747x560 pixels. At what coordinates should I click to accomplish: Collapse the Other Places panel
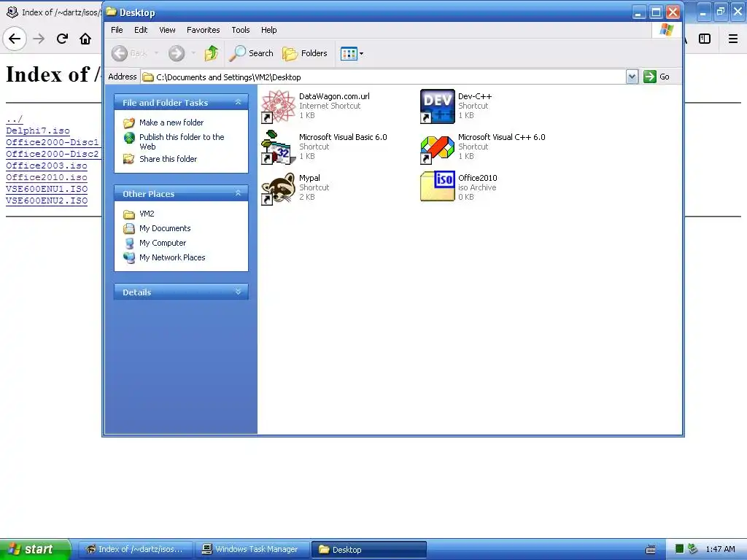click(x=238, y=193)
